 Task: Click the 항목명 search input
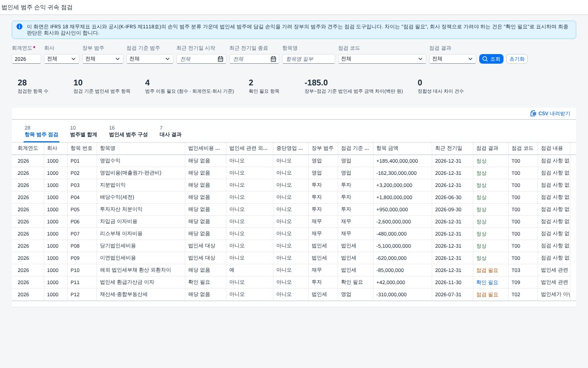tap(308, 59)
